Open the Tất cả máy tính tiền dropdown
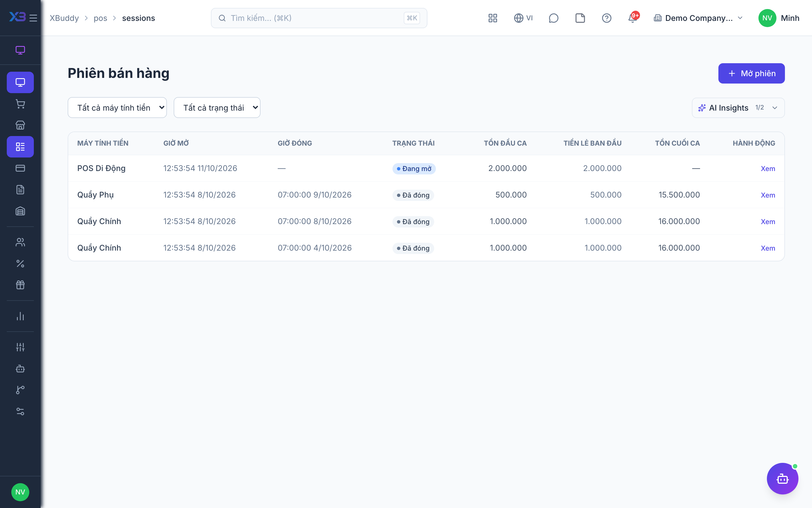Viewport: 812px width, 508px height. [x=117, y=108]
